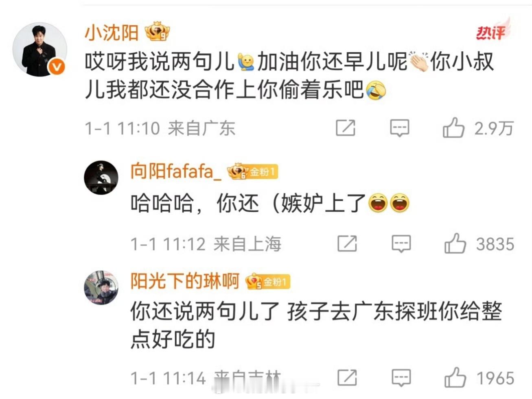This screenshot has height=399, width=532.
Task: Tap the orange V verified badge on 小沈阳's avatar
Action: point(57,66)
